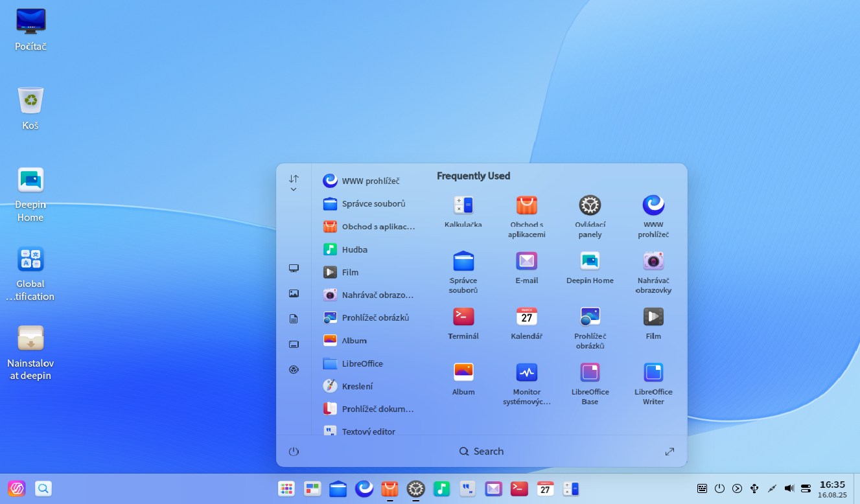Click the colorful assistant icon on taskbar
Image resolution: width=860 pixels, height=504 pixels.
click(17, 489)
